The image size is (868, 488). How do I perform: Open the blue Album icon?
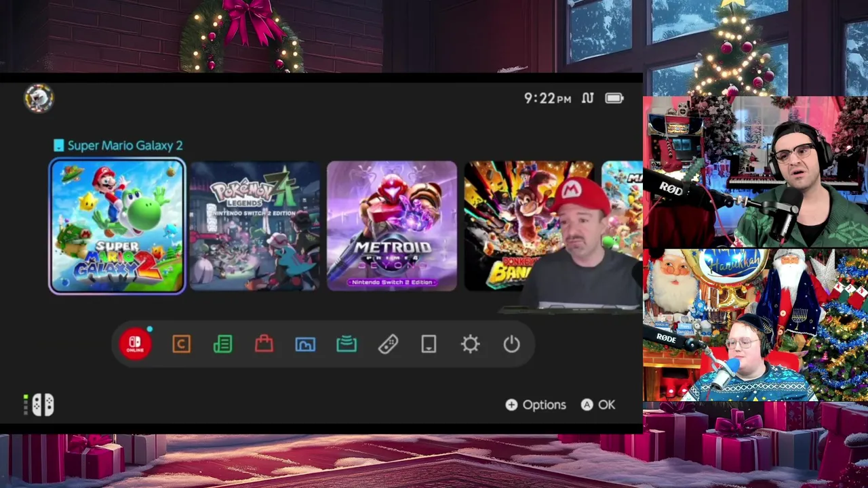click(305, 344)
